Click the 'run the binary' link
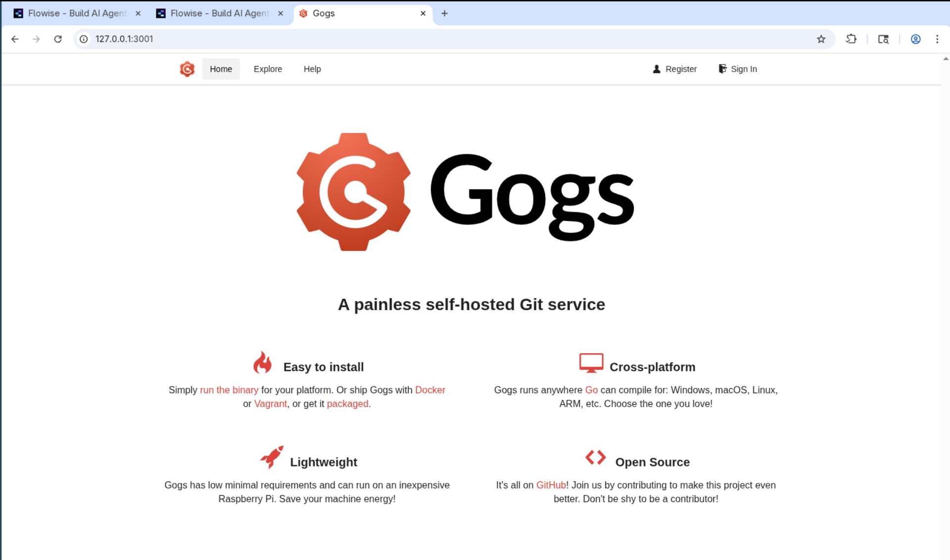This screenshot has width=950, height=560. click(229, 390)
